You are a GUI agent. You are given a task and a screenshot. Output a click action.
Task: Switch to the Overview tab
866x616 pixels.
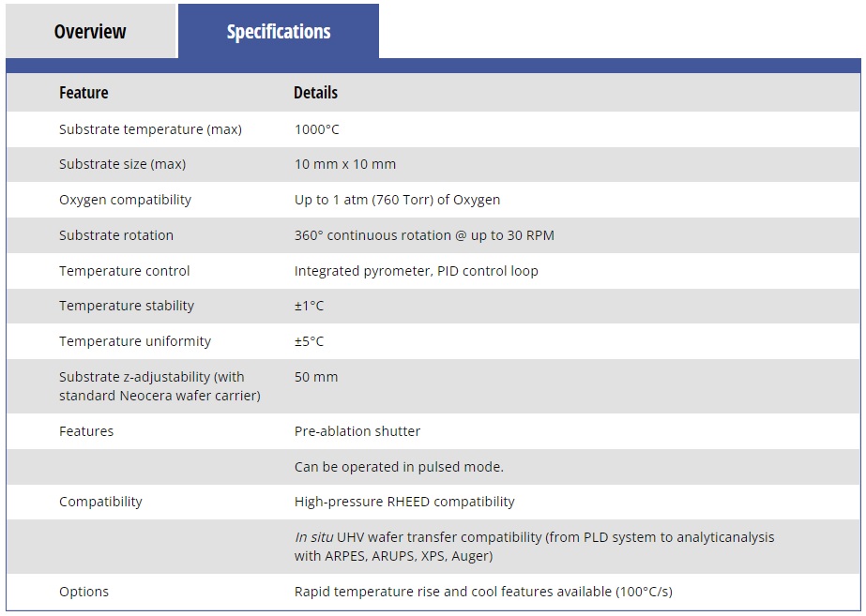(91, 31)
